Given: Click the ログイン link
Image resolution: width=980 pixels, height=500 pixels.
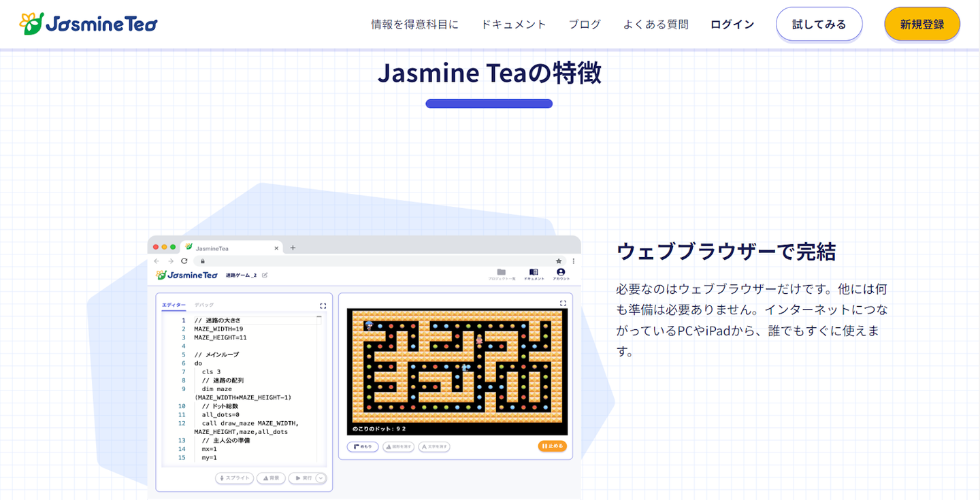Looking at the screenshot, I should [x=732, y=24].
